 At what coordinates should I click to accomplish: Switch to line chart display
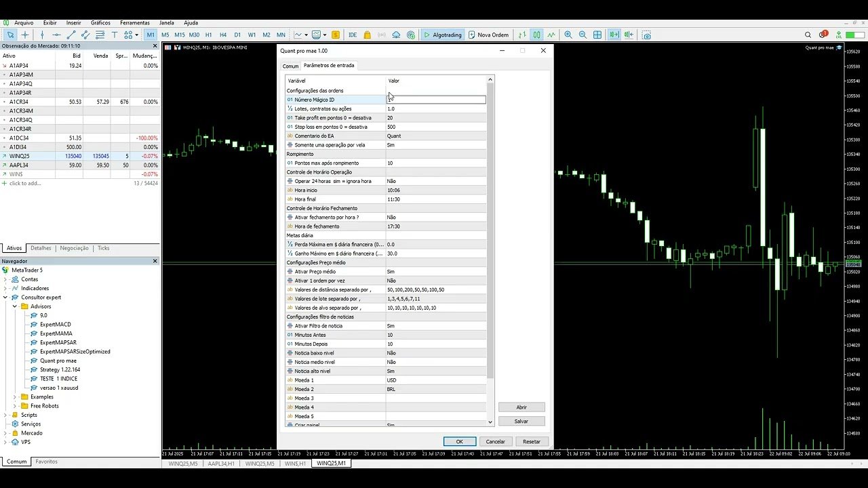[551, 35]
